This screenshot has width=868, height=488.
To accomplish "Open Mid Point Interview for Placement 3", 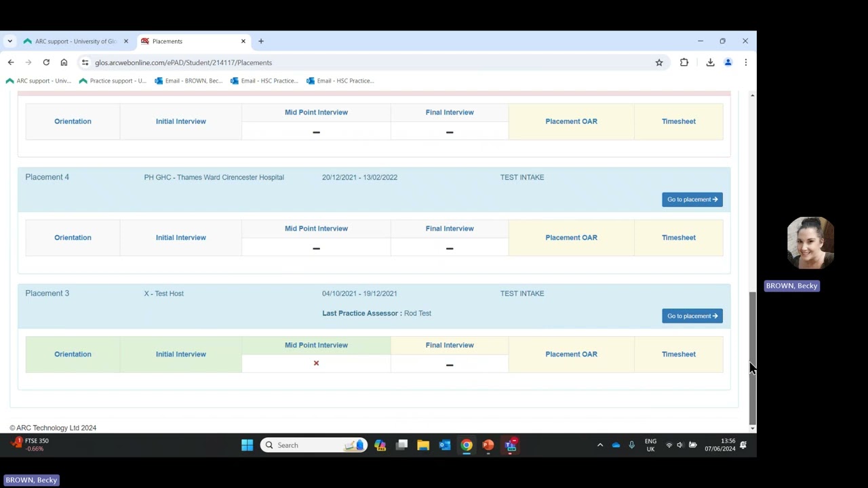I will (316, 345).
